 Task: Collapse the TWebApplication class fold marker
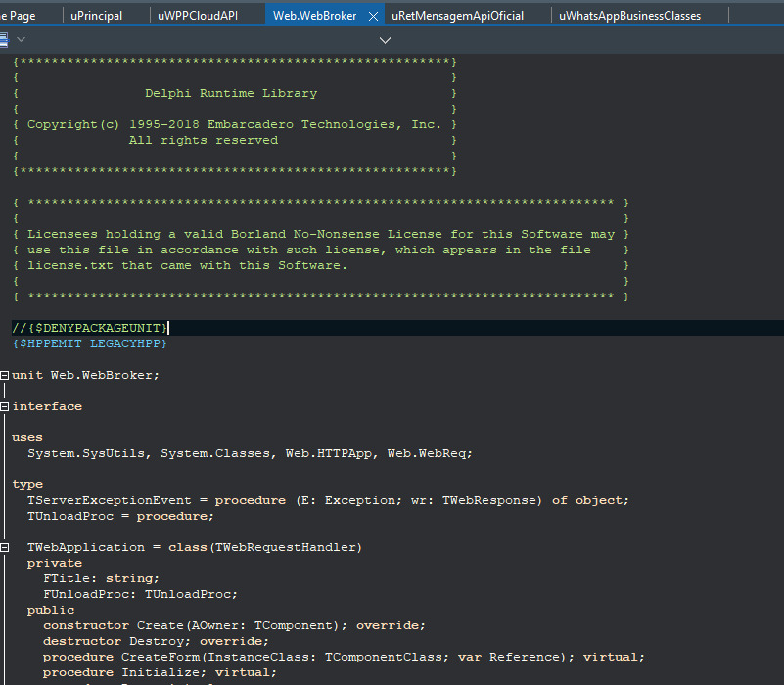(x=5, y=547)
